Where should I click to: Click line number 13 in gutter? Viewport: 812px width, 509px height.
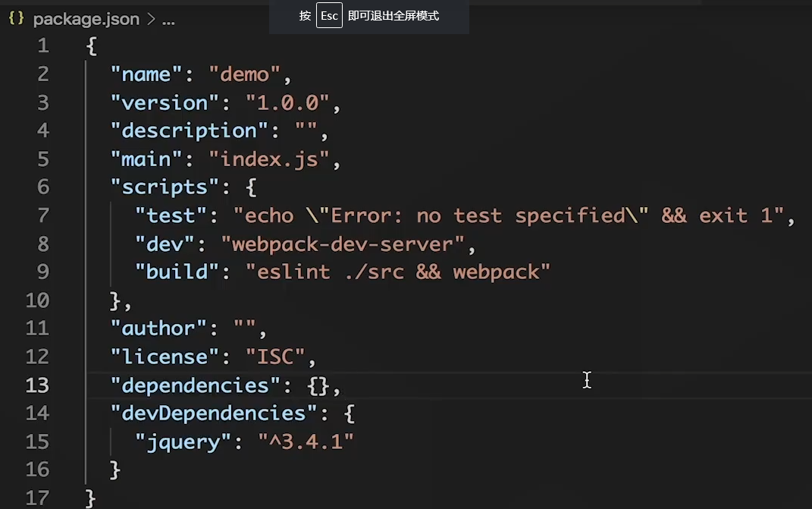(x=37, y=385)
